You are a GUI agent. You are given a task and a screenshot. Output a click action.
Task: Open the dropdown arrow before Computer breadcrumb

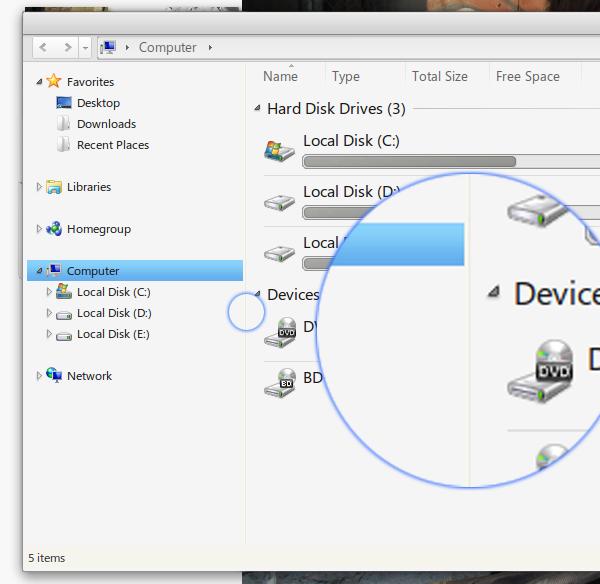point(127,47)
